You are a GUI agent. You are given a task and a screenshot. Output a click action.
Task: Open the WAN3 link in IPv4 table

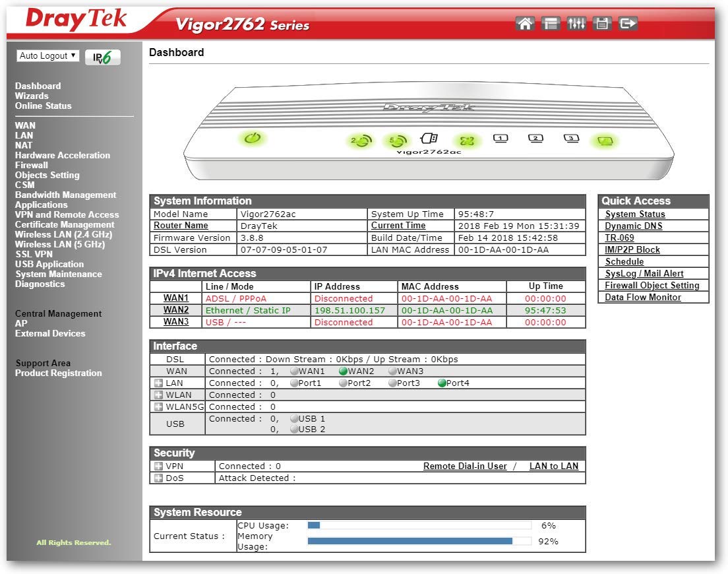point(176,321)
